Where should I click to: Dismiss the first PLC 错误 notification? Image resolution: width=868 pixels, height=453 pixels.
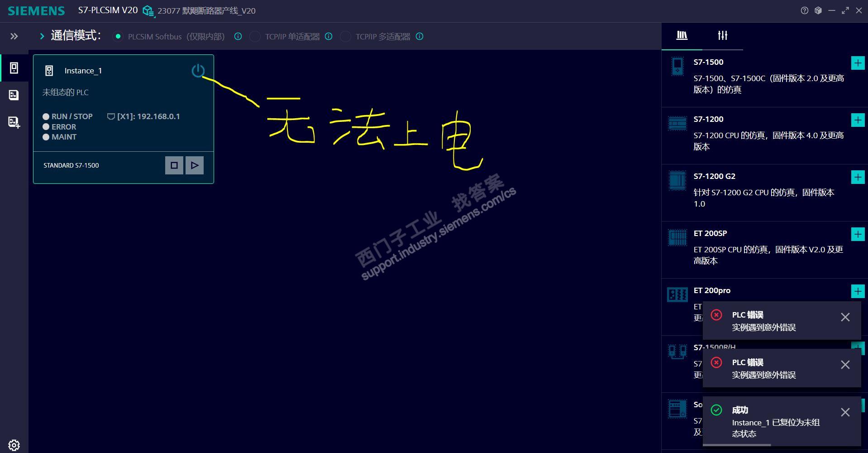[x=845, y=317]
